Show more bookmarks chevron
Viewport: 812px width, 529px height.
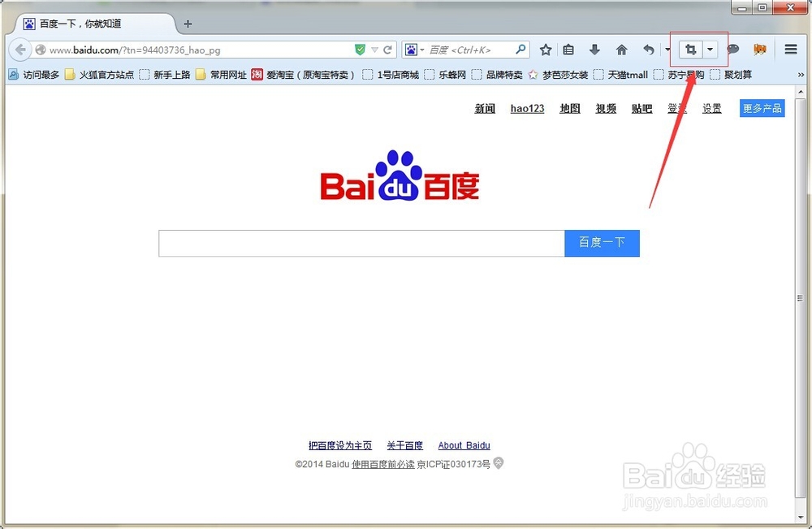[x=801, y=75]
